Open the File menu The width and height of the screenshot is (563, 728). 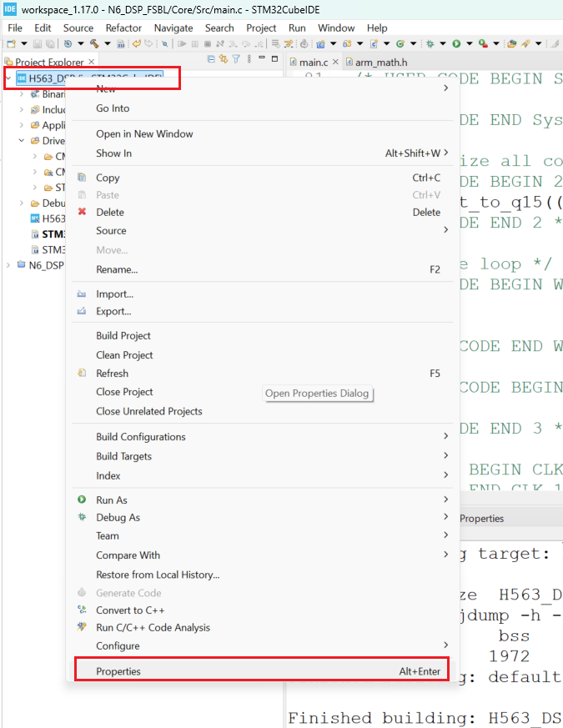(15, 28)
